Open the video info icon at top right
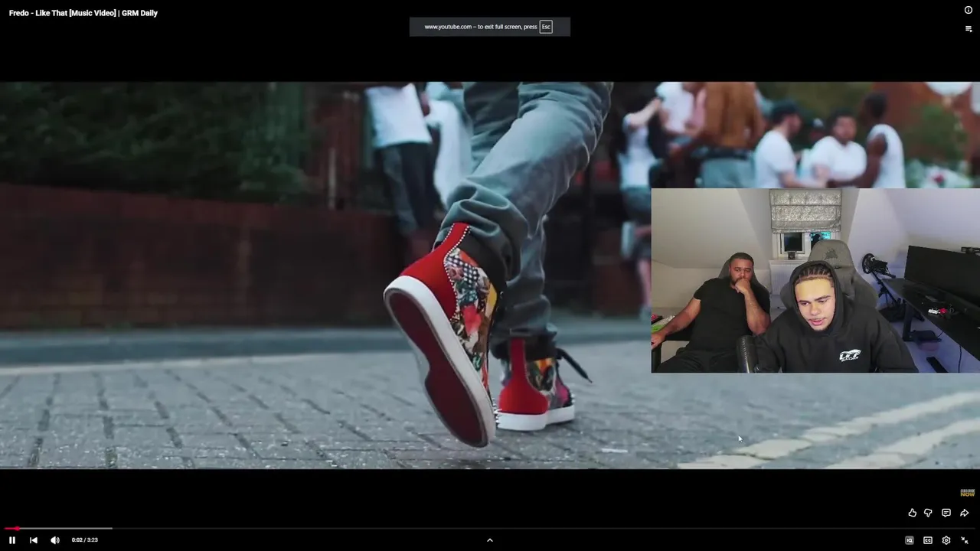The image size is (980, 551). point(969,10)
